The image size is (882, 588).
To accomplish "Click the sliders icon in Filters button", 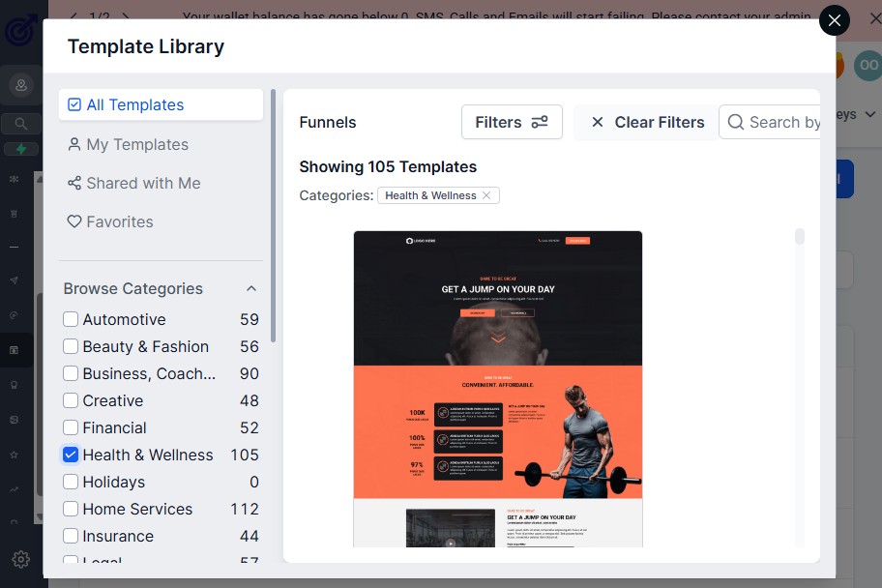I will pos(540,122).
